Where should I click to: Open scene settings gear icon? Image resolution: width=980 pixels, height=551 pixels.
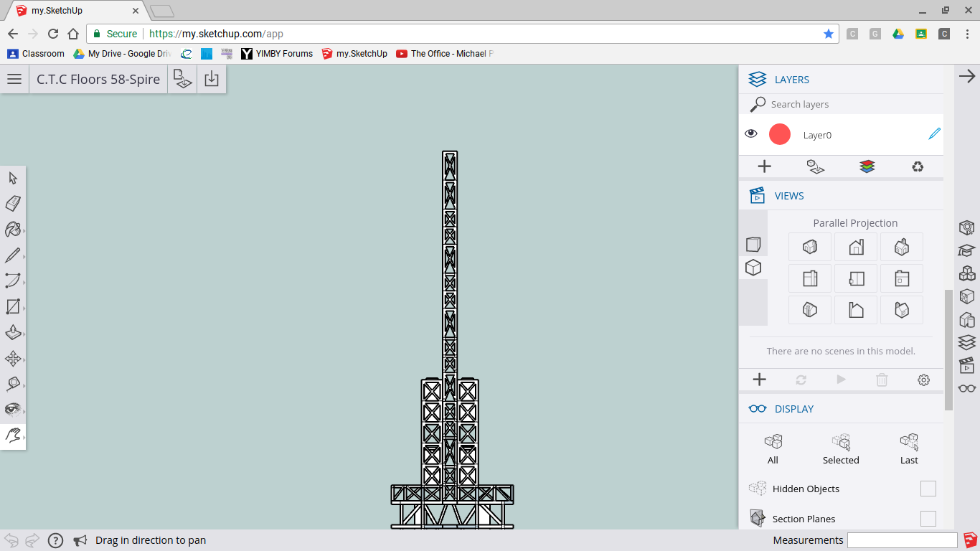click(x=923, y=380)
